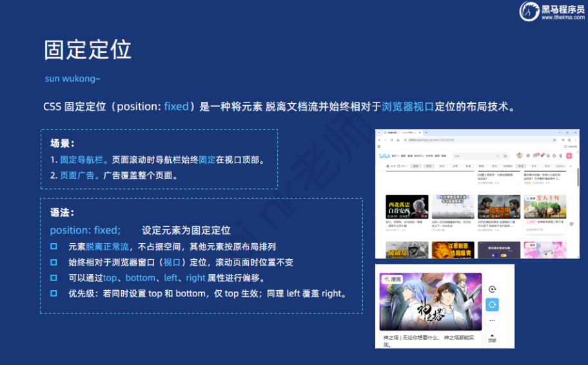Click the 浏览器视口 highlighted text

(408, 106)
